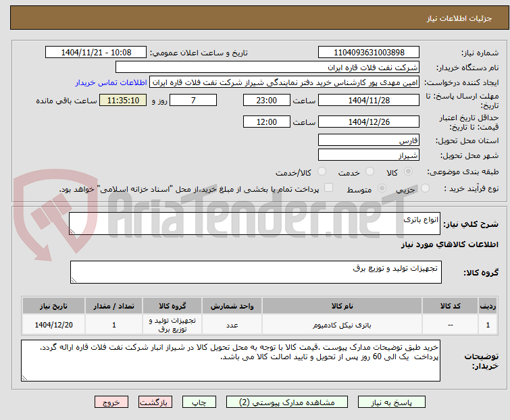The image size is (510, 420).
Task: Select the جزیی purchase type radio
Action: (x=425, y=188)
